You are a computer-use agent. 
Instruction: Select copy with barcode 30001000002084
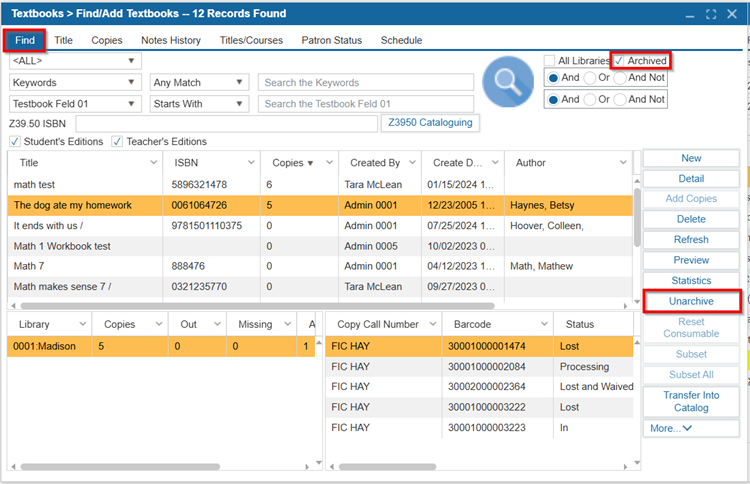(479, 367)
